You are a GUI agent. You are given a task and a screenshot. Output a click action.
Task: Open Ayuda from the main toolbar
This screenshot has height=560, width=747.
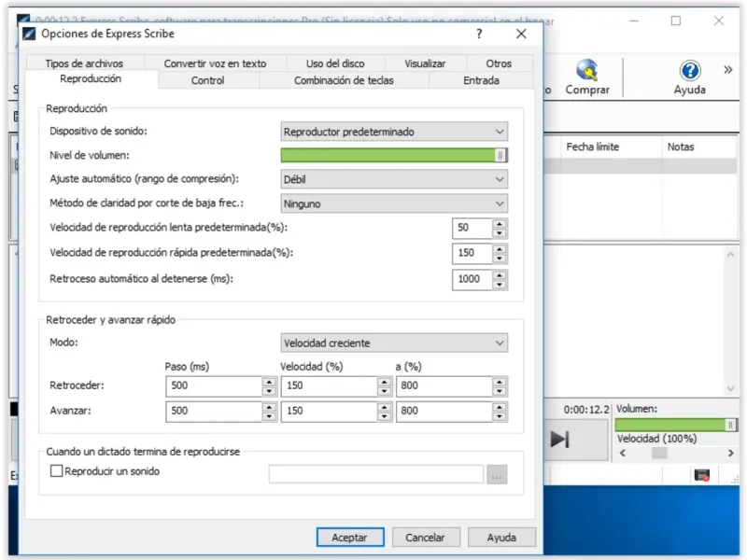click(x=689, y=77)
